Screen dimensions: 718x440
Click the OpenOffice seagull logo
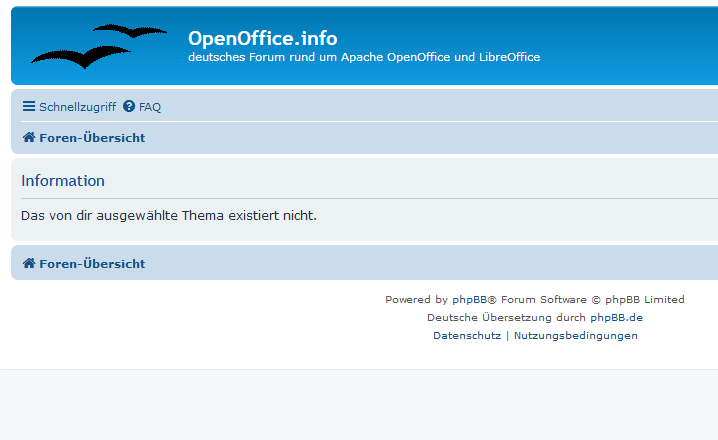click(x=97, y=46)
